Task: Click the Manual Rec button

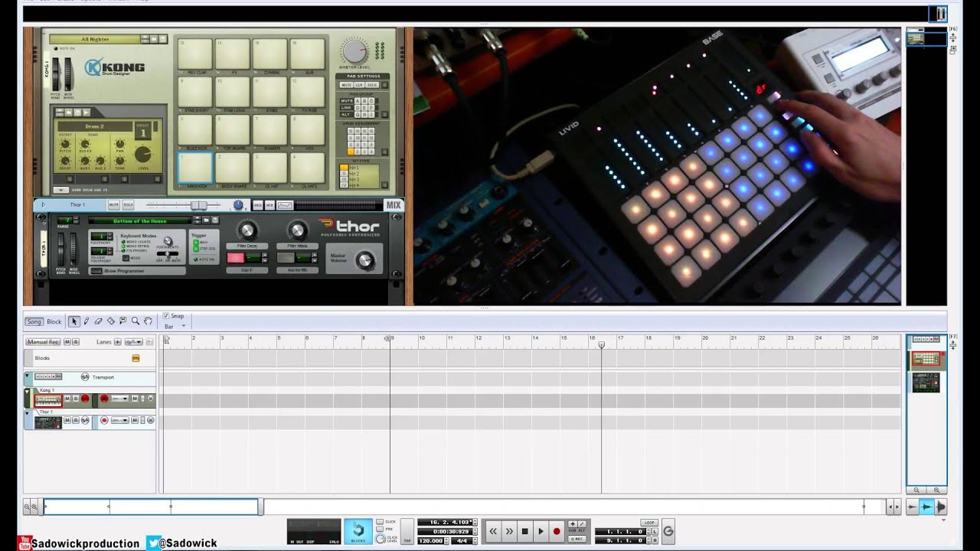Action: click(43, 342)
